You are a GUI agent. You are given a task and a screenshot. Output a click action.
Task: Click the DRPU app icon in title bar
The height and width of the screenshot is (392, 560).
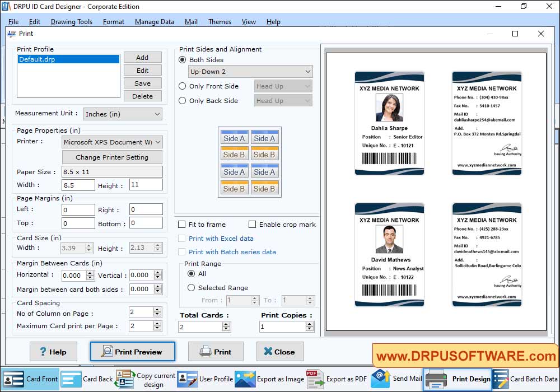[6, 6]
